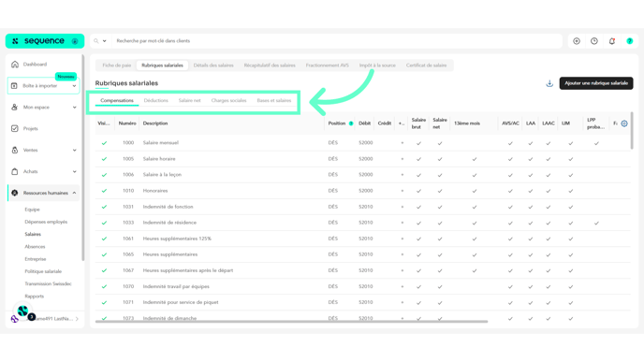Click the help question mark icon
This screenshot has width=644, height=362.
630,41
